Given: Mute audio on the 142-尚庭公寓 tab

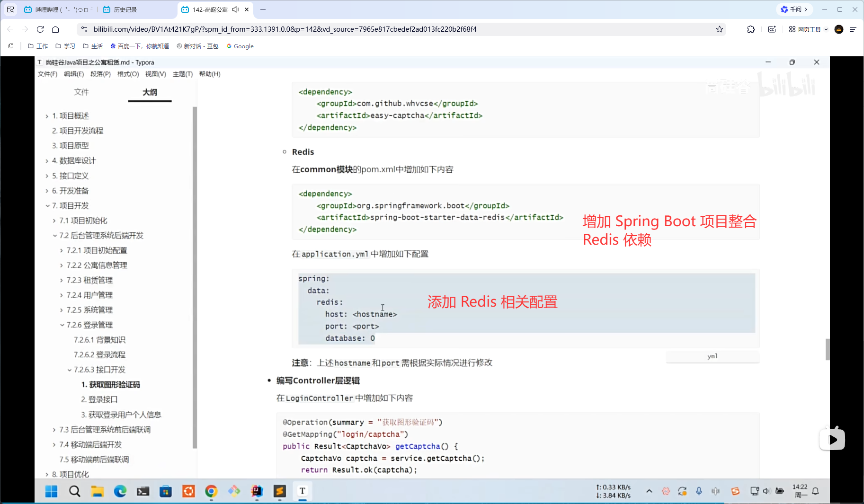Looking at the screenshot, I should coord(235,9).
